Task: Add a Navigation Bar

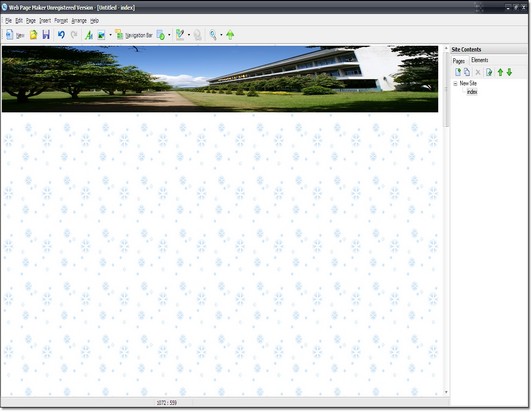Action: pyautogui.click(x=134, y=35)
